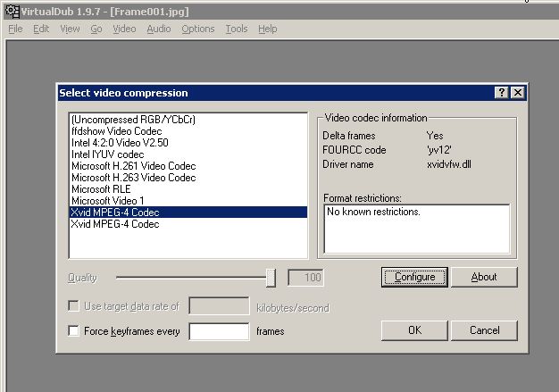
Task: Open the Go menu
Action: pyautogui.click(x=96, y=29)
